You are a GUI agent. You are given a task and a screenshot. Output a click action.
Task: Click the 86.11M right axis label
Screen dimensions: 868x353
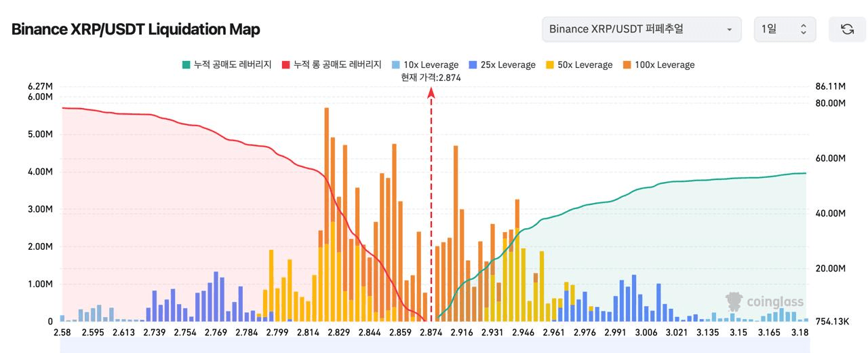(x=830, y=86)
